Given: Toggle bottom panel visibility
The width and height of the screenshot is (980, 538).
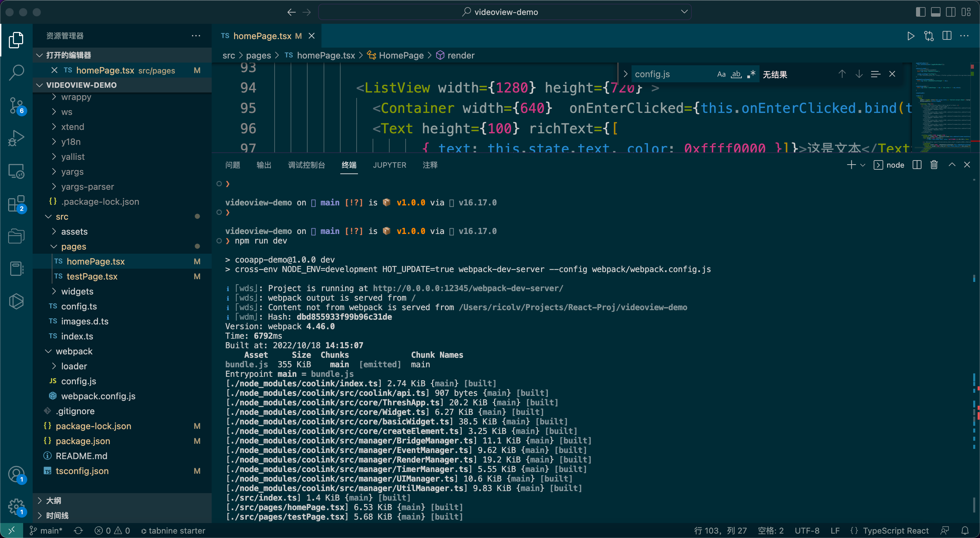Looking at the screenshot, I should [x=935, y=12].
